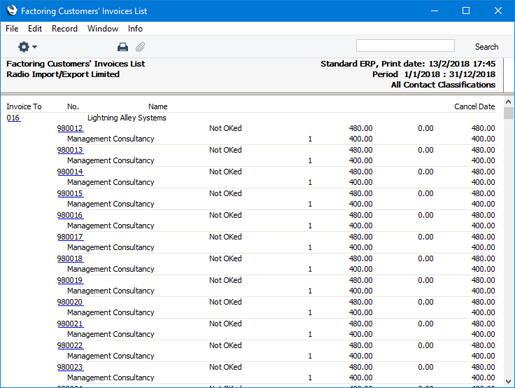Click the report title 'Factoring Customers' Invoices List'

[x=76, y=64]
